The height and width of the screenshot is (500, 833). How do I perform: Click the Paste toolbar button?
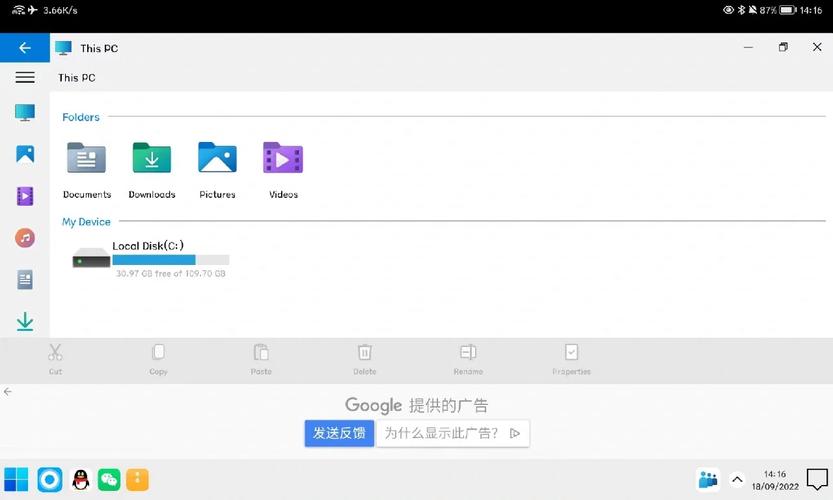tap(261, 360)
